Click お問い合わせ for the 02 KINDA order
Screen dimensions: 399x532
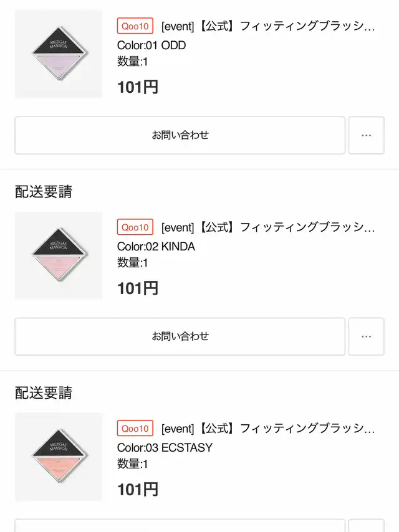[x=180, y=336]
